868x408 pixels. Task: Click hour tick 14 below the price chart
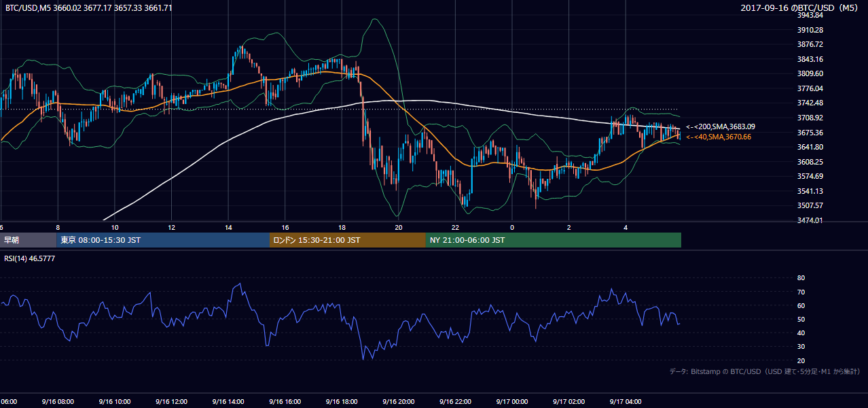(229, 227)
